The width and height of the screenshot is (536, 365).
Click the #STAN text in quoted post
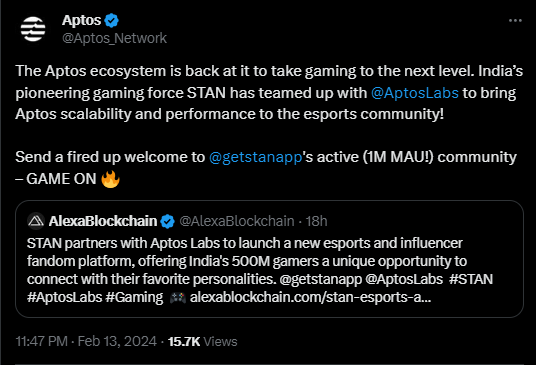471,280
